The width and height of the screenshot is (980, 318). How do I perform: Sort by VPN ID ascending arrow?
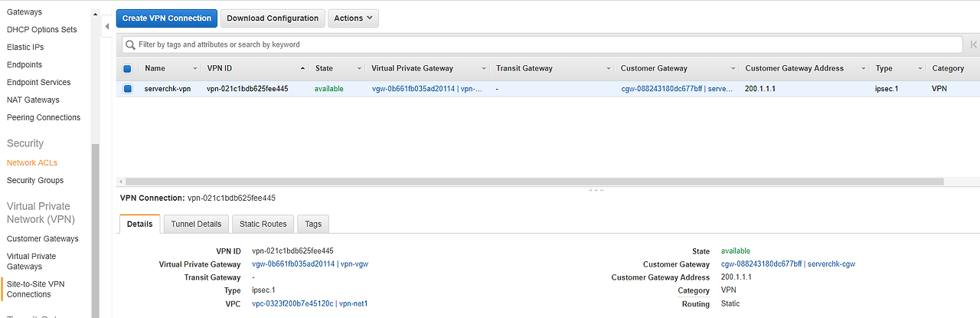303,68
